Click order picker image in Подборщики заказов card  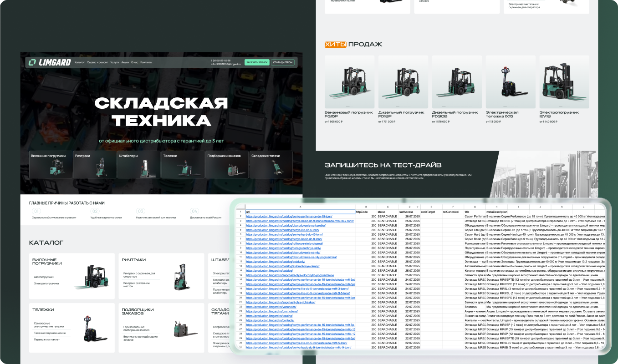pyautogui.click(x=186, y=330)
